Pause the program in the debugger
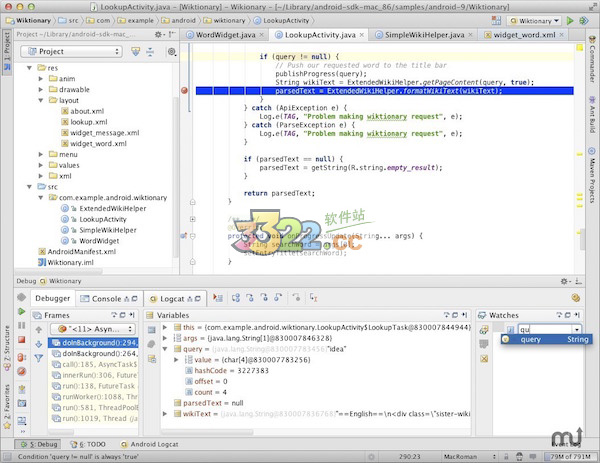This screenshot has height=463, width=600. tap(20, 326)
